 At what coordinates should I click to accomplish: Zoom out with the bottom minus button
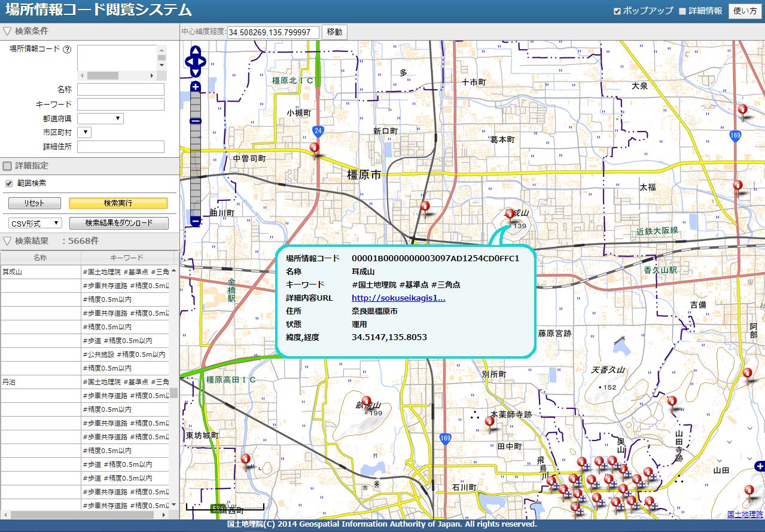pyautogui.click(x=196, y=221)
